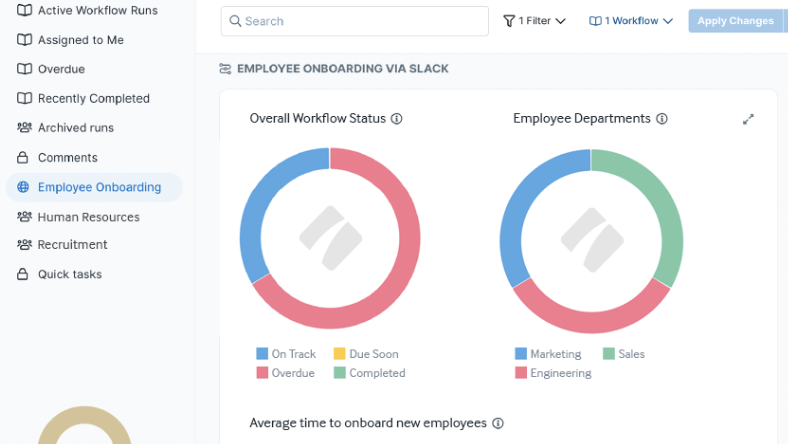Viewport: 788px width, 444px height.
Task: Click the magnifier icon in the search box
Action: tap(234, 21)
